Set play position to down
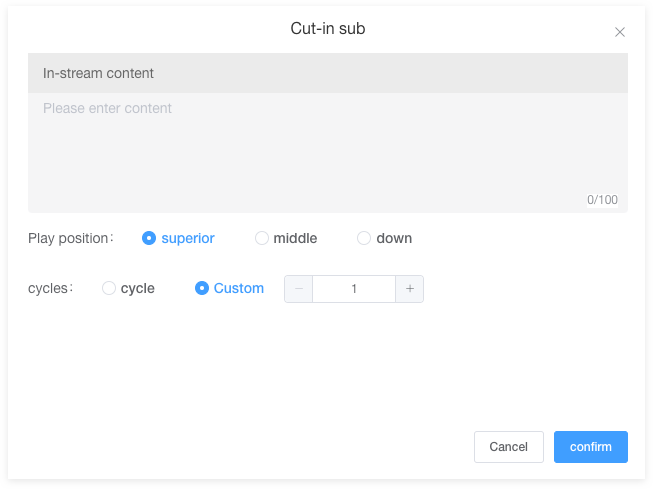 [x=364, y=238]
